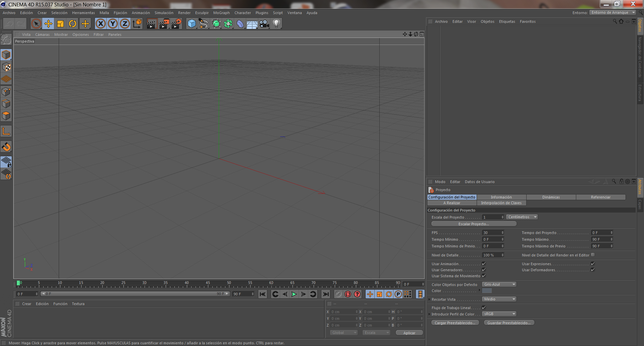Expand the Recortar Vista disclosure triangle
The width and height of the screenshot is (644, 346).
point(429,299)
